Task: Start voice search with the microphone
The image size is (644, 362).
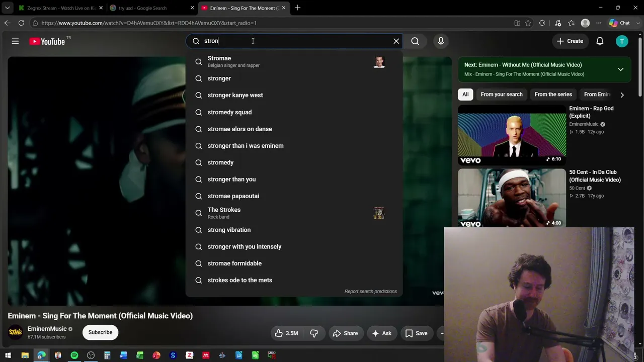Action: (441, 41)
